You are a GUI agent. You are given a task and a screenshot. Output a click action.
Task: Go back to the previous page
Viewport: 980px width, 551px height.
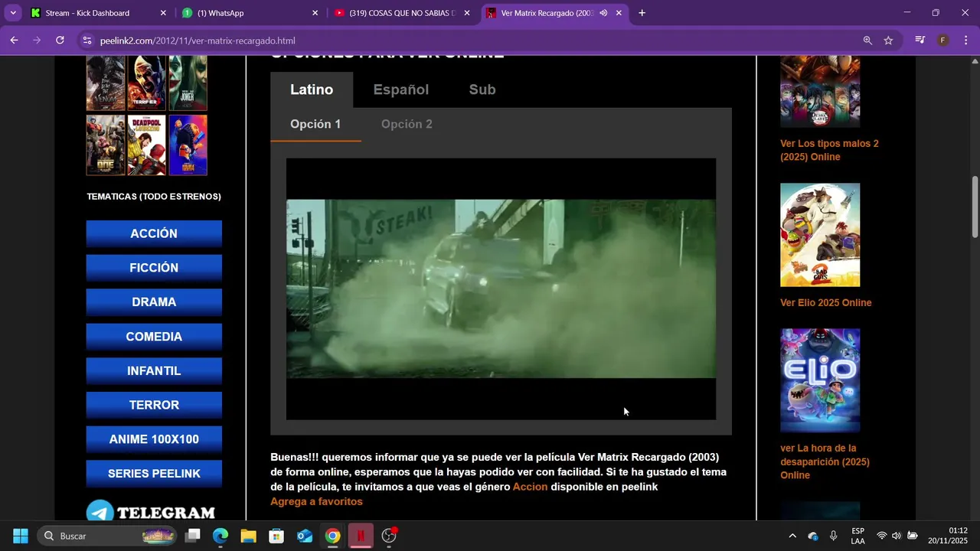(x=14, y=40)
